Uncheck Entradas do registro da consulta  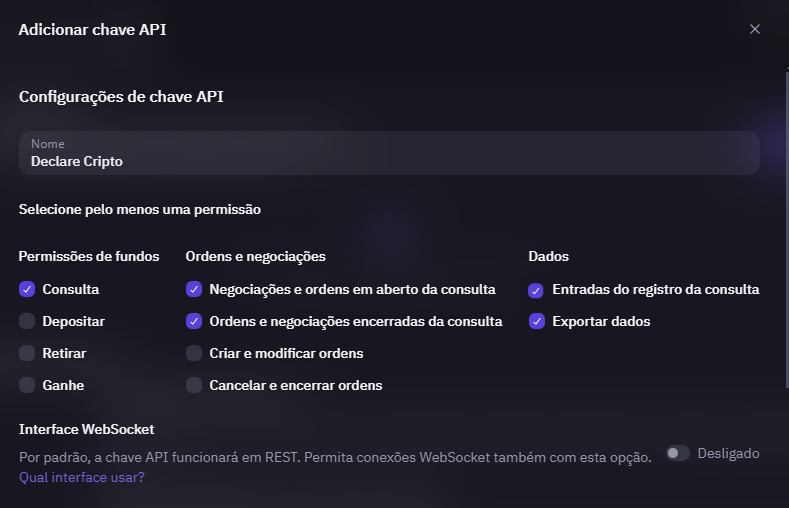[x=537, y=289]
